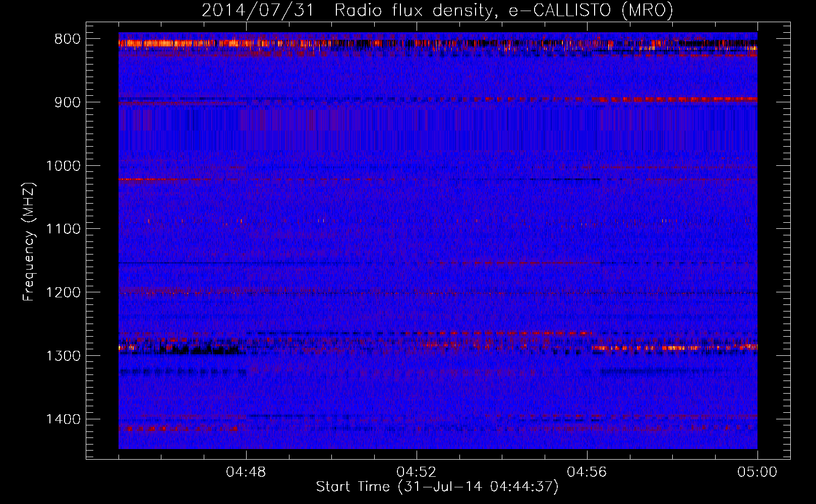
Task: Select the 1400 frequency tick label
Action: pos(63,419)
